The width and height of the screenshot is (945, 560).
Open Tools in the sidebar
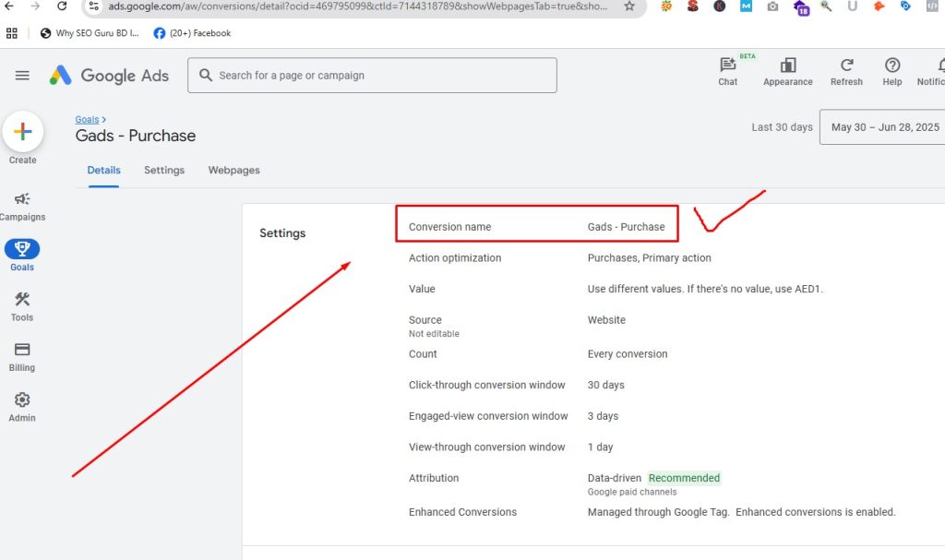22,300
